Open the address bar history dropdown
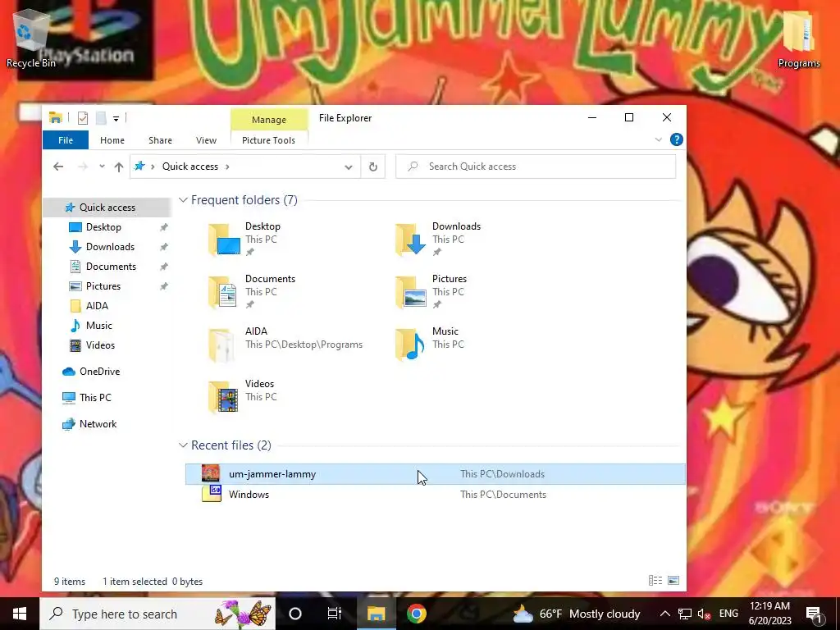 (348, 167)
